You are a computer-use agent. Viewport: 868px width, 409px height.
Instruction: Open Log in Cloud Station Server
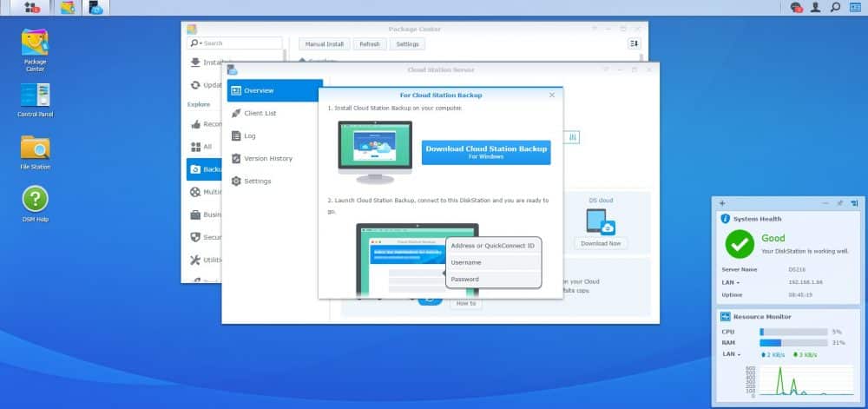click(x=274, y=135)
